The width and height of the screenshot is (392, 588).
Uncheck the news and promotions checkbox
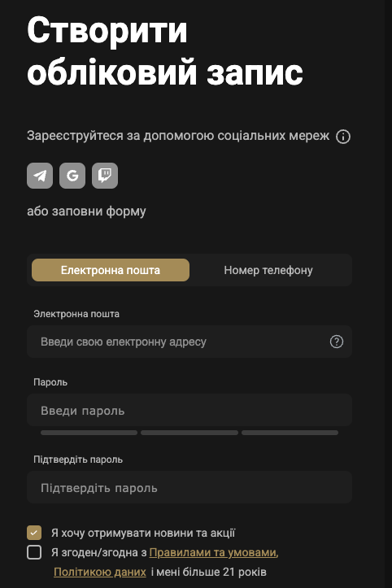[x=34, y=533]
